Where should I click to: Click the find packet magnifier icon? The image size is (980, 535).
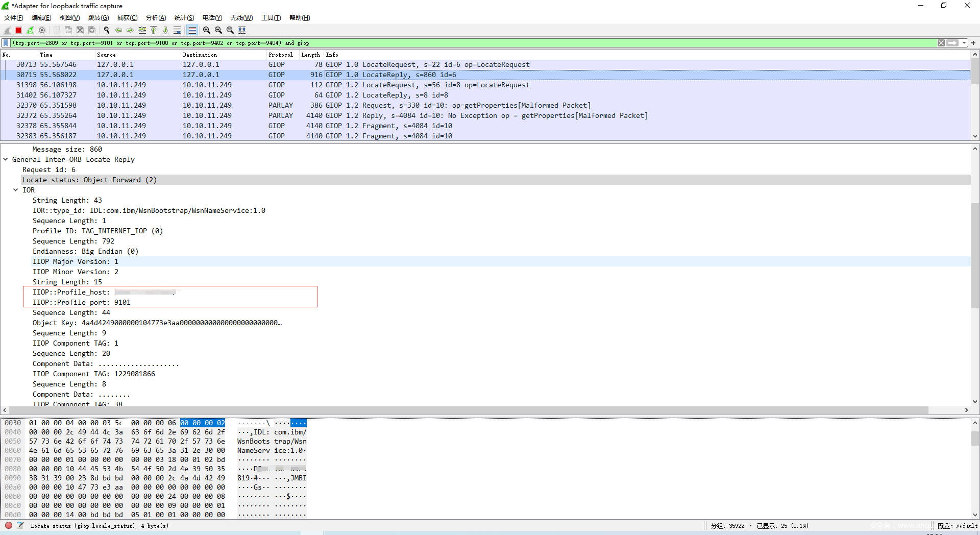[x=107, y=30]
